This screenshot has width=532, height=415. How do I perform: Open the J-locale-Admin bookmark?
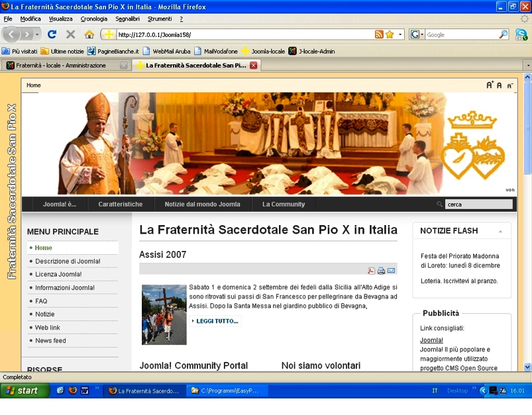(x=312, y=51)
